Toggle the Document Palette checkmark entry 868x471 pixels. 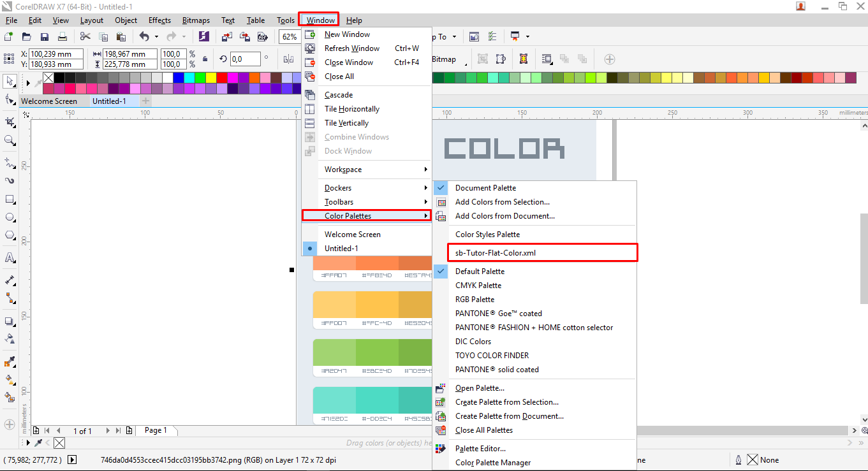[x=485, y=188]
